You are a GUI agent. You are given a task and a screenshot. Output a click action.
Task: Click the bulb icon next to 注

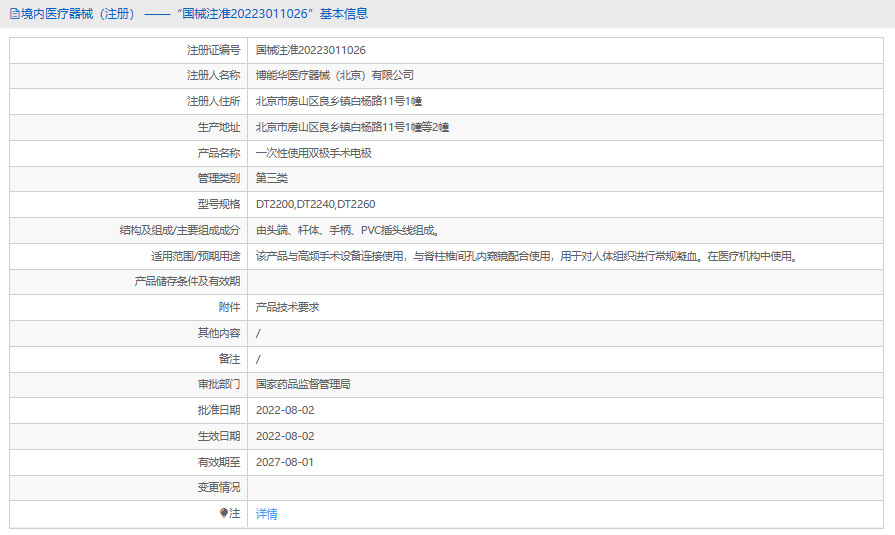point(224,513)
